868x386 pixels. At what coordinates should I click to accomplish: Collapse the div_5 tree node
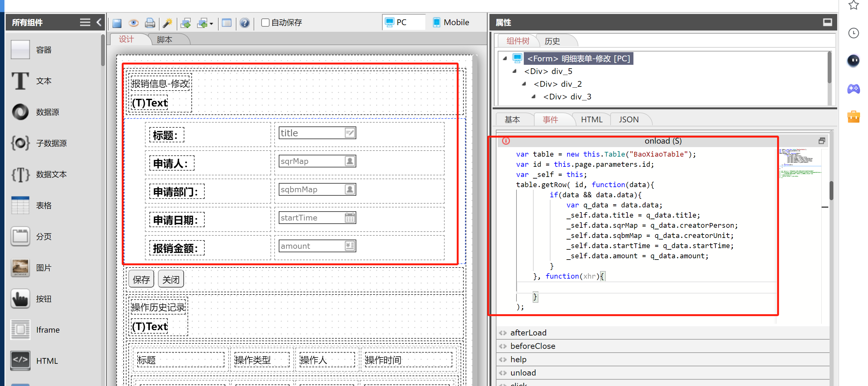click(x=514, y=71)
